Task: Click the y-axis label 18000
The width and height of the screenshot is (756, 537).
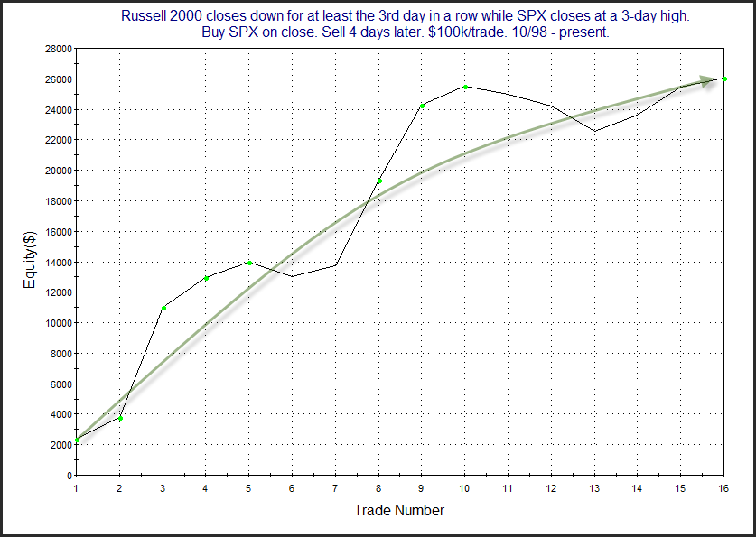Action: [x=58, y=201]
